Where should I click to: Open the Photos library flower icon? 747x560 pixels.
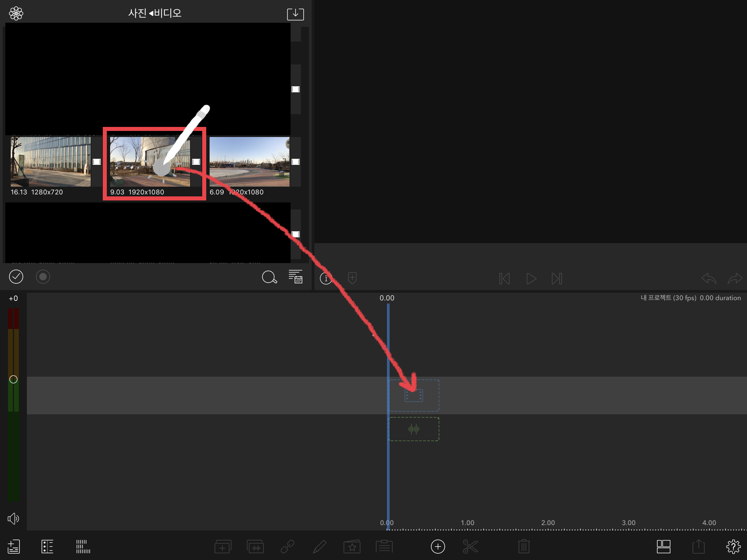[x=16, y=13]
